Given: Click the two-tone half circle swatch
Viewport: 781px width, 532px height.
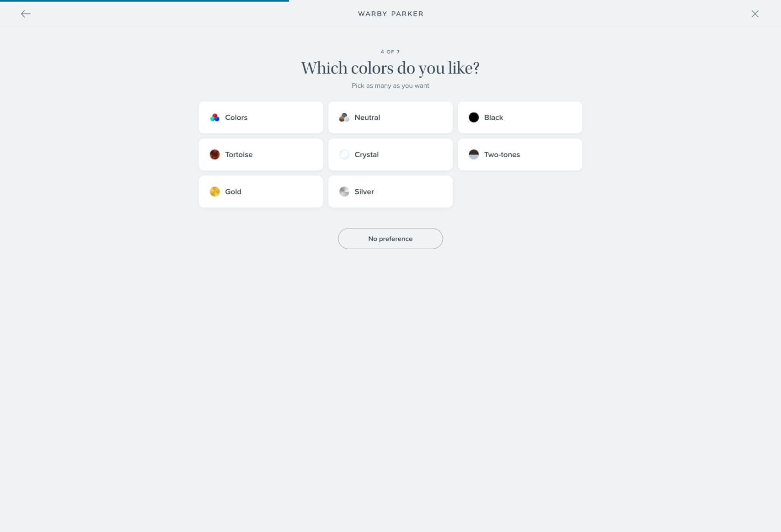Looking at the screenshot, I should pos(474,154).
